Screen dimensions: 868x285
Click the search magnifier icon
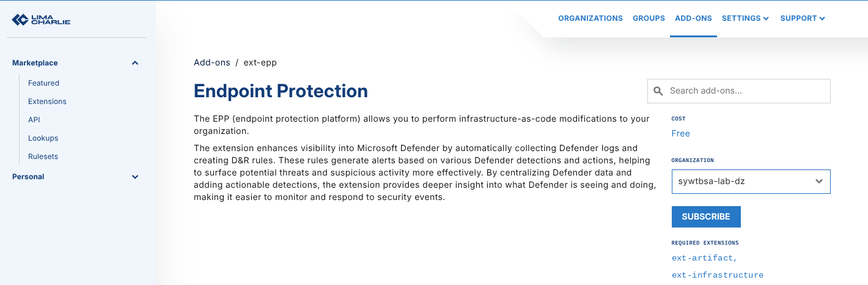pos(658,91)
